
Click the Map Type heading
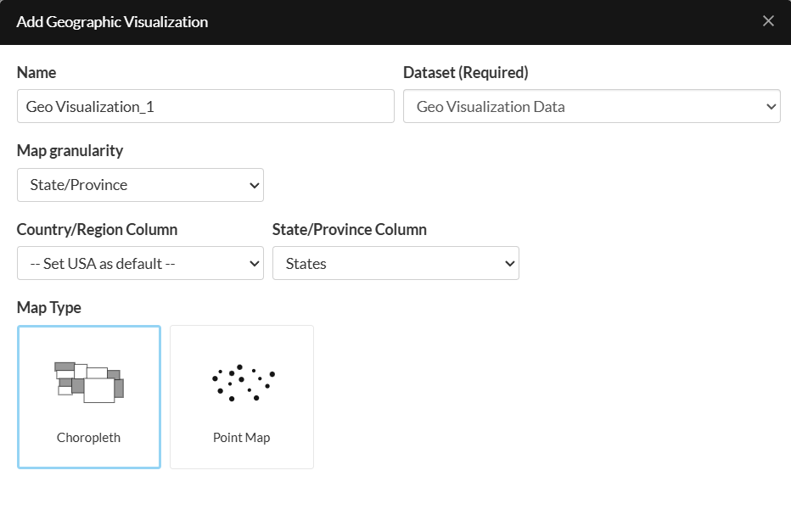tap(49, 308)
